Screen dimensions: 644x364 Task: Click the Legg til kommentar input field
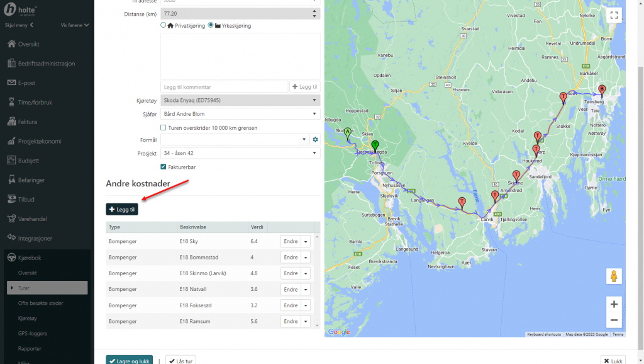pos(224,87)
